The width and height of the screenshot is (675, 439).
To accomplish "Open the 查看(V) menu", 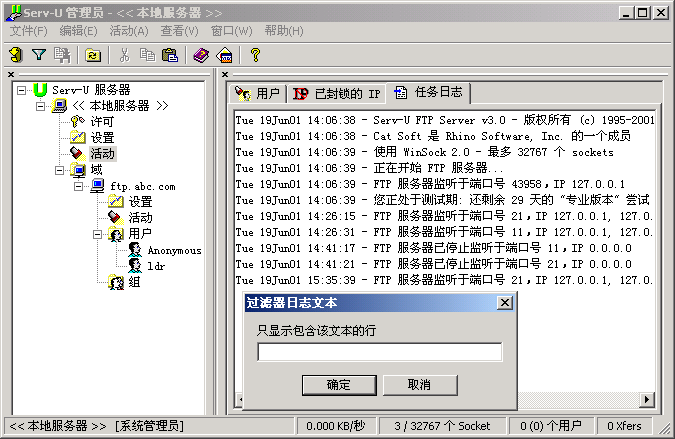I will click(x=179, y=31).
